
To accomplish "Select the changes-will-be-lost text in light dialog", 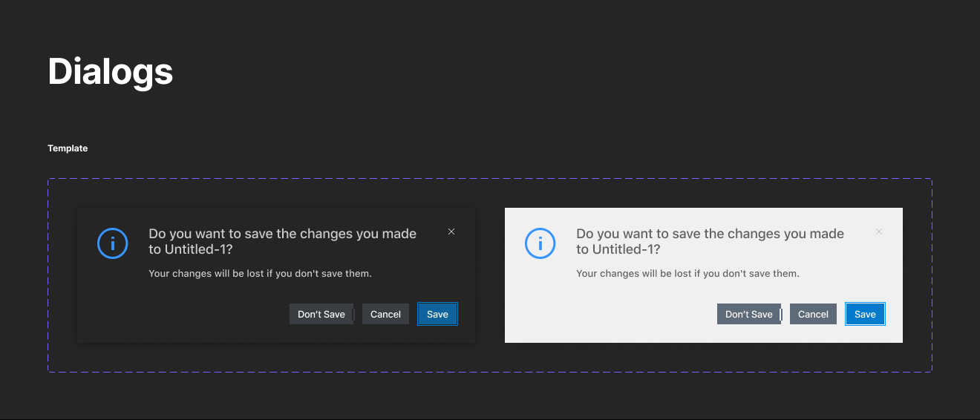I will pyautogui.click(x=687, y=274).
